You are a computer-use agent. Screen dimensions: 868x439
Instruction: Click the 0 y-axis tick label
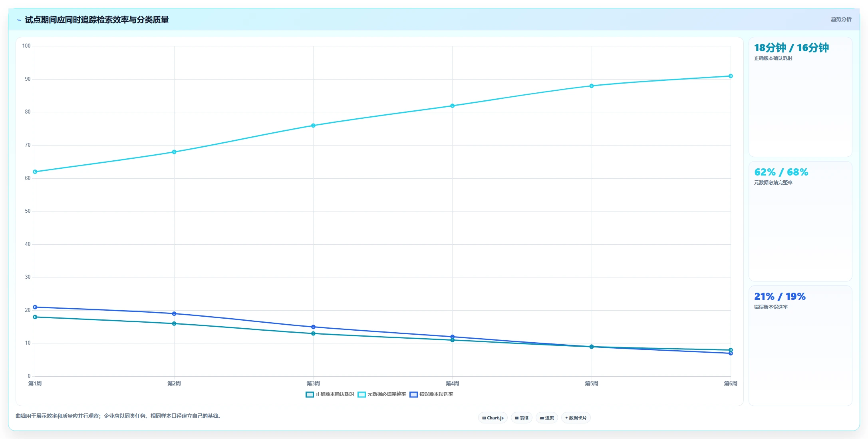coord(29,376)
